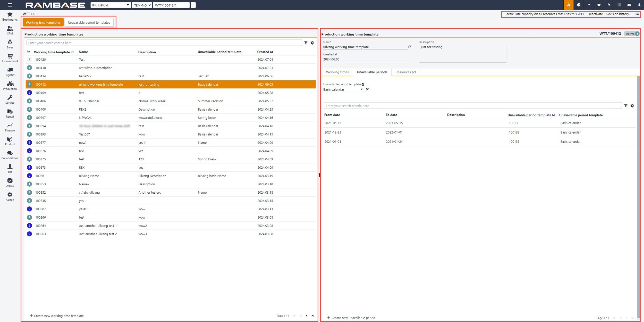644x322 pixels.
Task: Click Deactivate in the top menu
Action: 595,14
